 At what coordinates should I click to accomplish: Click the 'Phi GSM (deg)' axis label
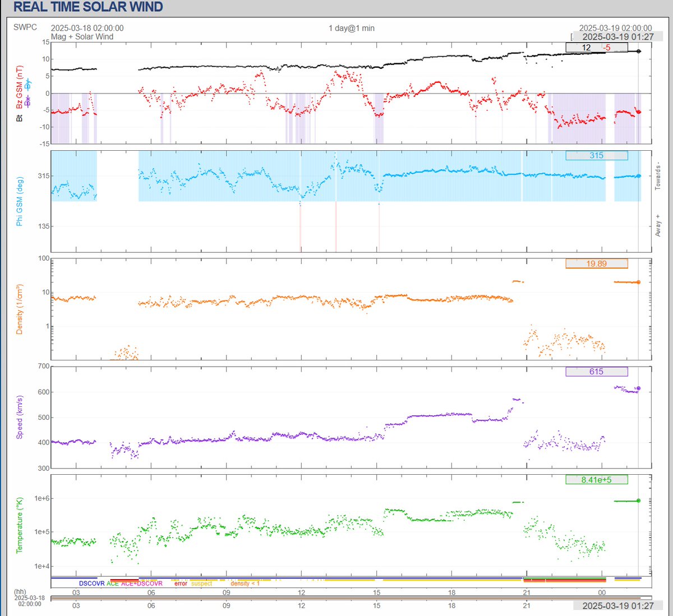point(20,201)
